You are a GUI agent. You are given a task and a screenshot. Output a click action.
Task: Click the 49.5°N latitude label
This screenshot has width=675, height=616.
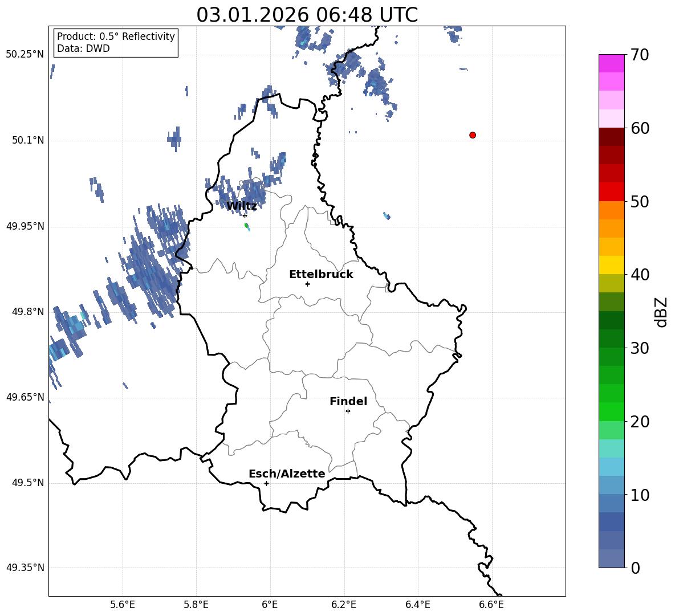click(x=27, y=483)
